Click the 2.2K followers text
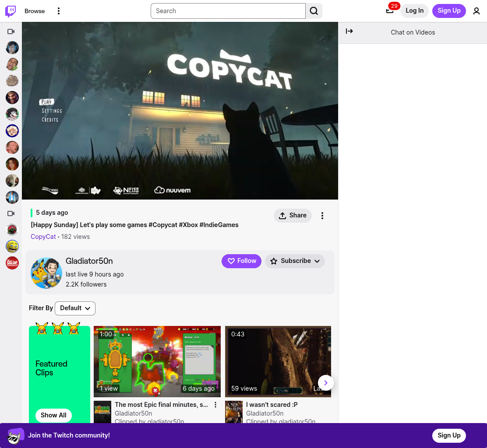 (86, 284)
